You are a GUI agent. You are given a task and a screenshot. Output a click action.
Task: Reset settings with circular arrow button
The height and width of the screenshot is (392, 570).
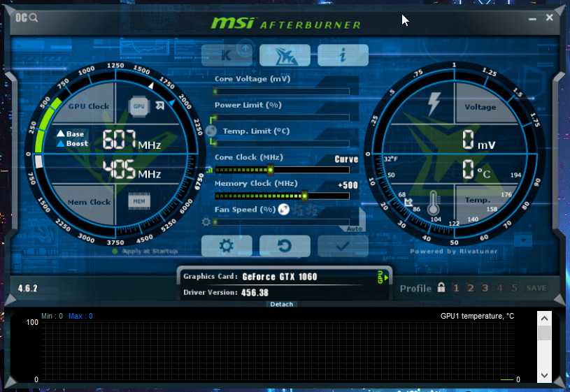coord(285,246)
